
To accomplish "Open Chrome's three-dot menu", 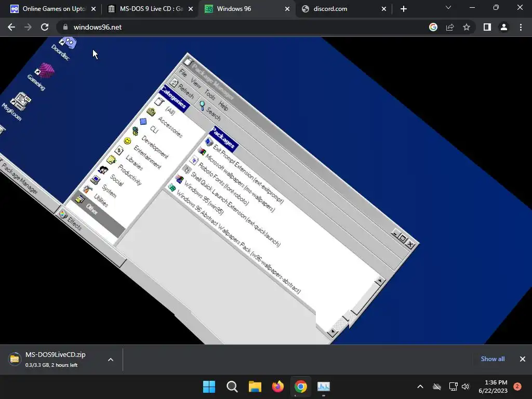I will (x=521, y=27).
